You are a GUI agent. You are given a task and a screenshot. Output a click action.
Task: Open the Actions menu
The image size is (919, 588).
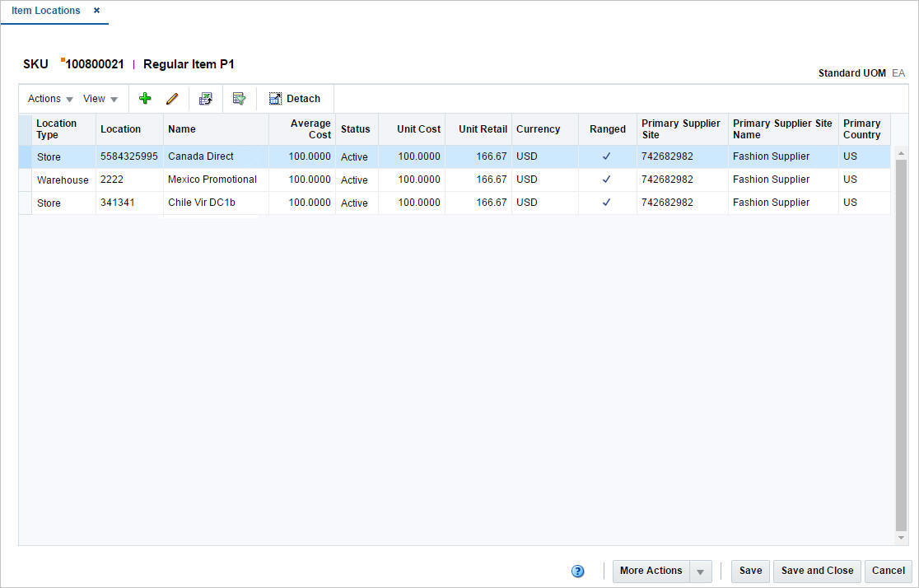click(x=50, y=99)
